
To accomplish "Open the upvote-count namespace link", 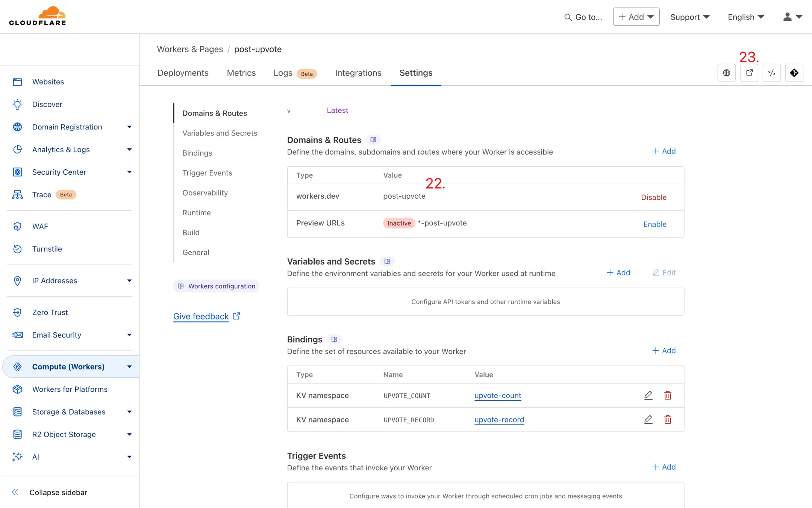I will coord(498,395).
